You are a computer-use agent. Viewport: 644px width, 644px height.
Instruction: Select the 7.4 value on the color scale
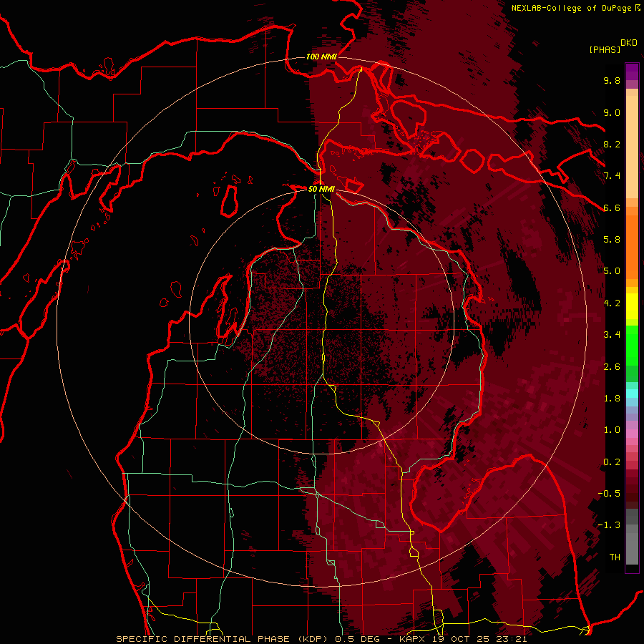pos(612,176)
